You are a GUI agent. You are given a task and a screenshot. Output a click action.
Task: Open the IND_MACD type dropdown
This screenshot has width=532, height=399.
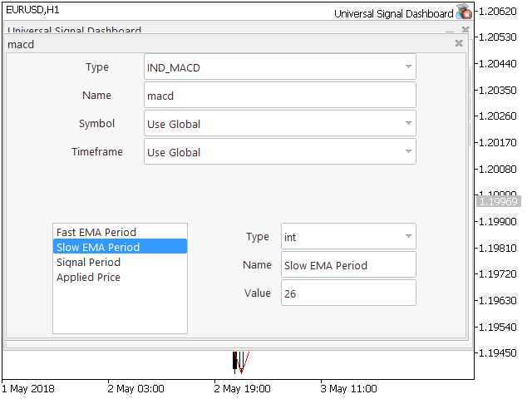click(280, 66)
